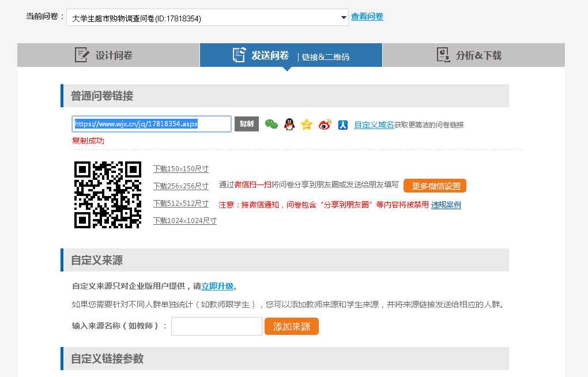The height and width of the screenshot is (377, 588).
Task: Click the survey QR code image
Action: [108, 195]
